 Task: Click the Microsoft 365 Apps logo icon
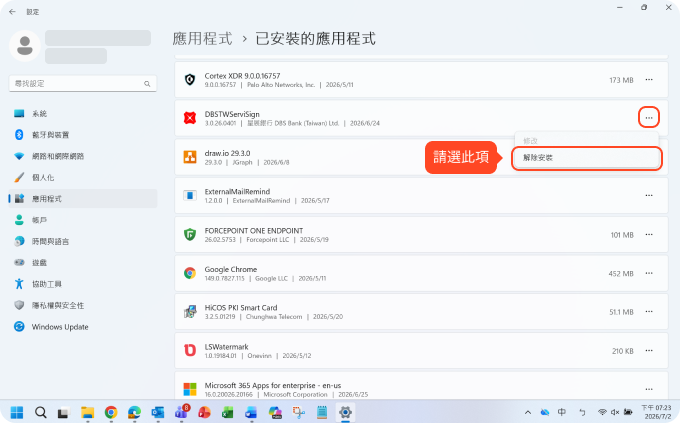point(190,389)
